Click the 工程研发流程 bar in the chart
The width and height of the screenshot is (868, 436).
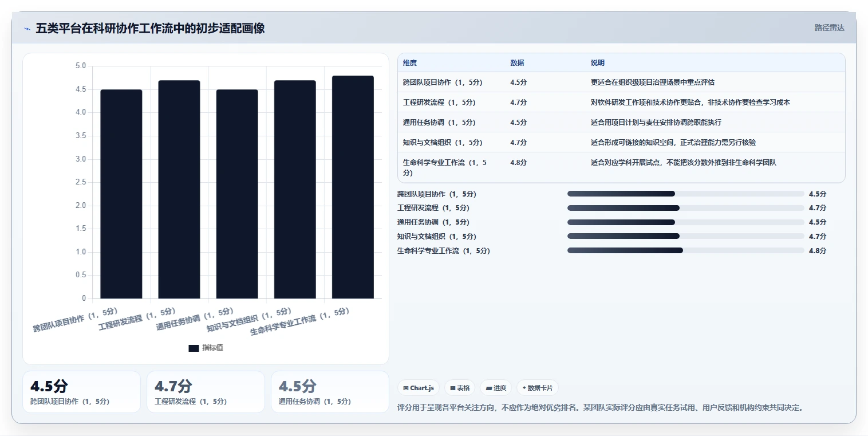tap(179, 190)
